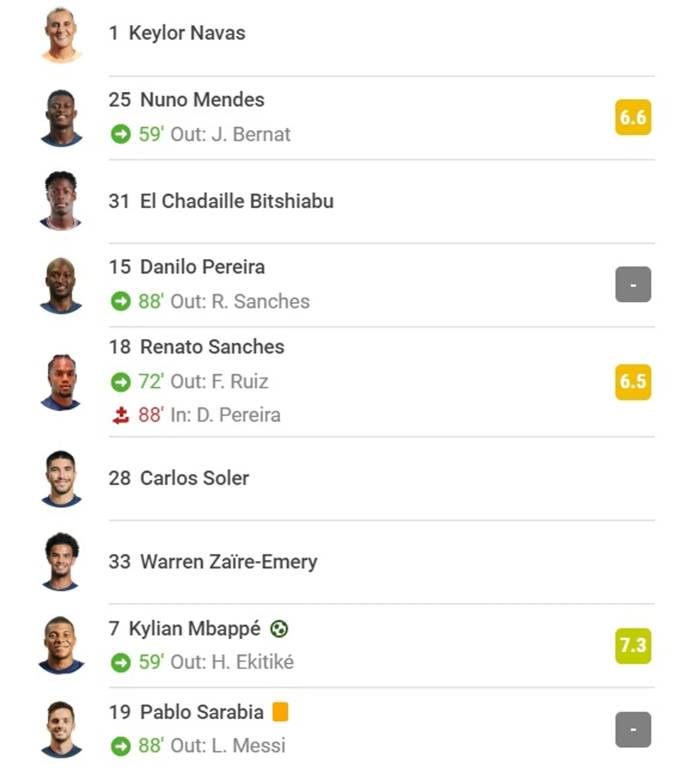Viewport: 700px width, 771px height.
Task: Click Pablo Sarabia's grey unrated badge
Action: click(x=633, y=730)
